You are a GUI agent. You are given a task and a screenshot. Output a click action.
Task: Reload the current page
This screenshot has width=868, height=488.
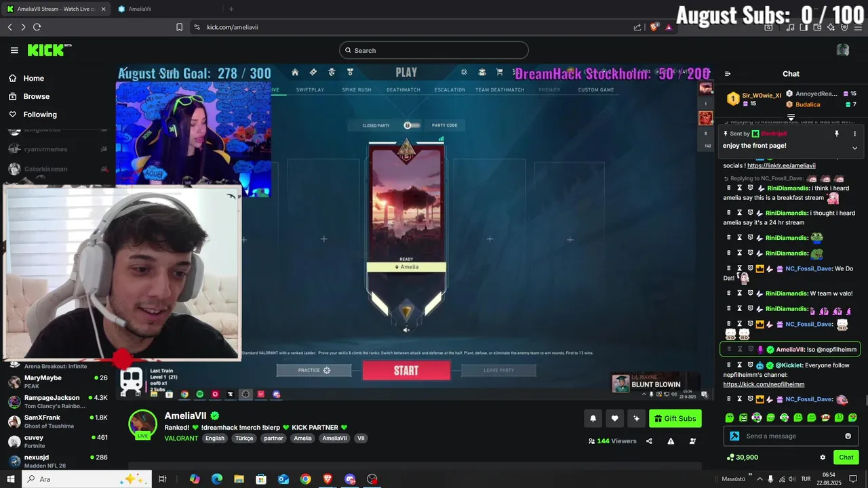37,27
